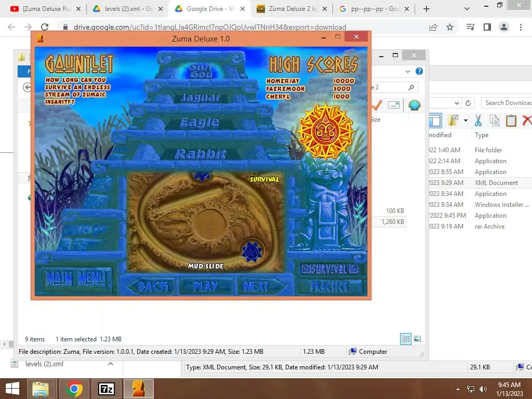Click the Zuma window title icon

(x=40, y=38)
